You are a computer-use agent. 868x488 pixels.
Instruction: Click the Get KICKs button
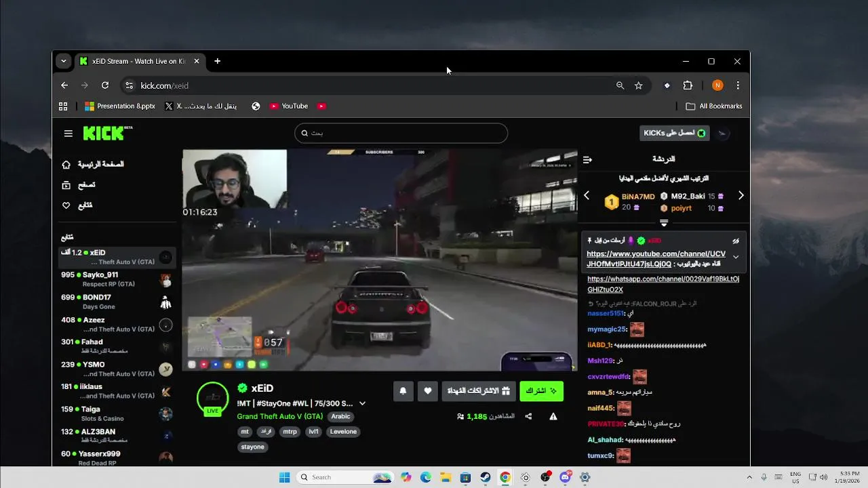pos(674,133)
